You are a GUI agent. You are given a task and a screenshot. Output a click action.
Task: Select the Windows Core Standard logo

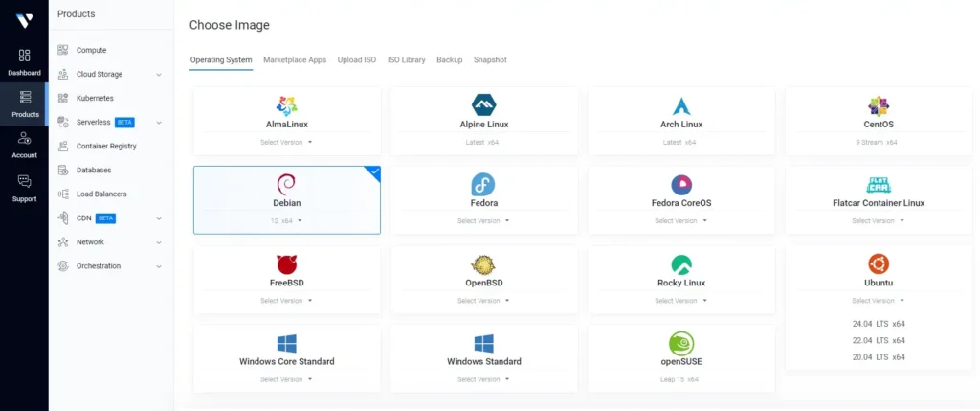pyautogui.click(x=287, y=343)
